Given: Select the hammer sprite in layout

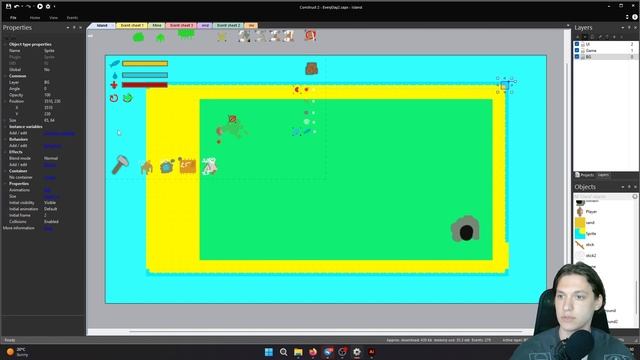Looking at the screenshot, I should 120,165.
